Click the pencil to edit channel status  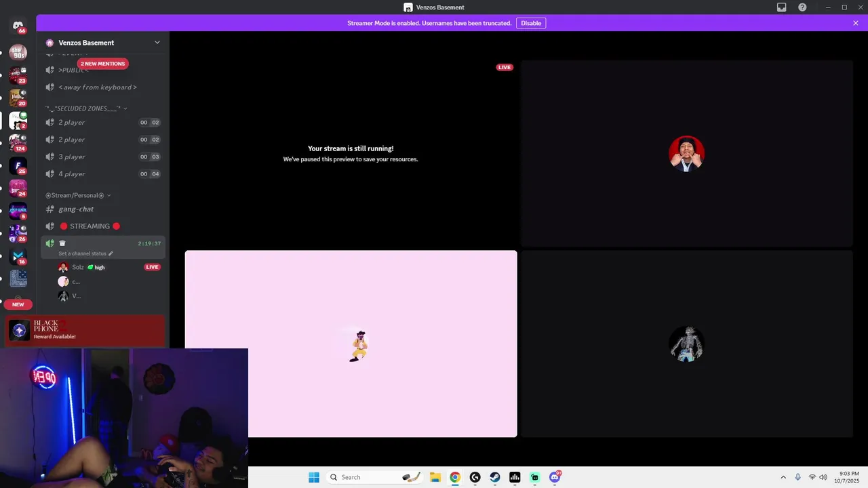click(111, 253)
